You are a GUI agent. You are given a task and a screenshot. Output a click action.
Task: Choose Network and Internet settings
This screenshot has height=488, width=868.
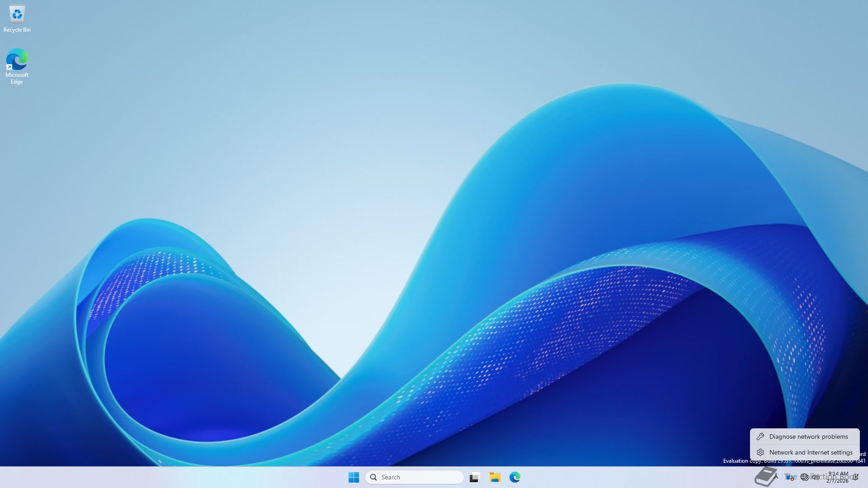click(x=811, y=452)
